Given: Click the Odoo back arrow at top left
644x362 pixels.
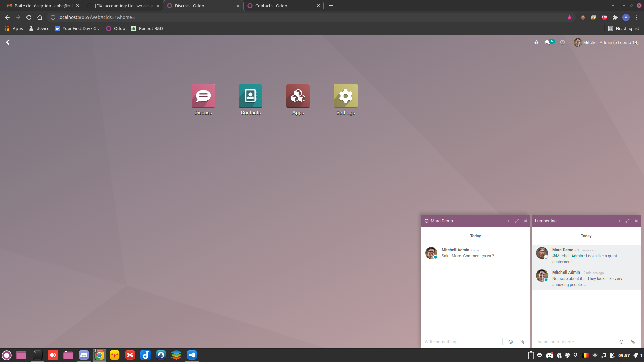Looking at the screenshot, I should (x=8, y=42).
